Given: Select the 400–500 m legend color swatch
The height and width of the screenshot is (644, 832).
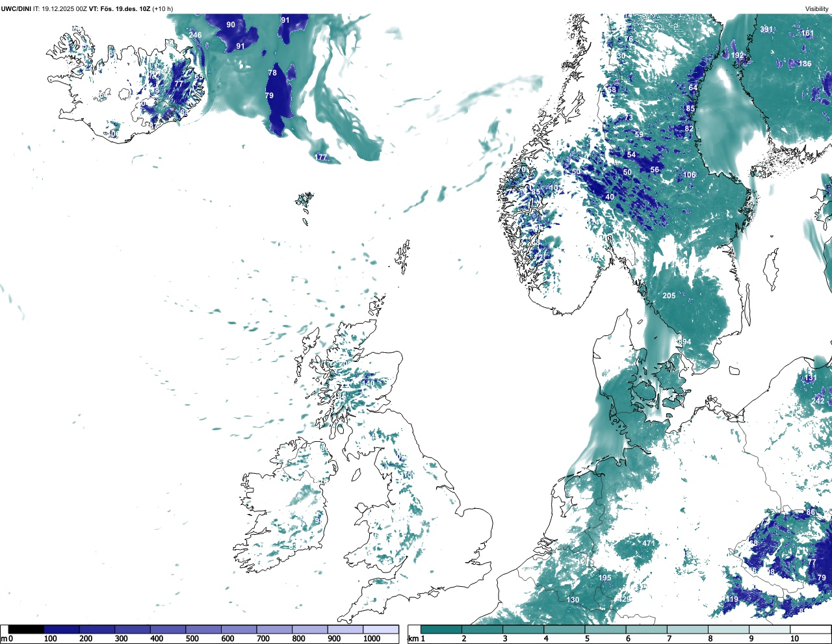Looking at the screenshot, I should tap(168, 629).
